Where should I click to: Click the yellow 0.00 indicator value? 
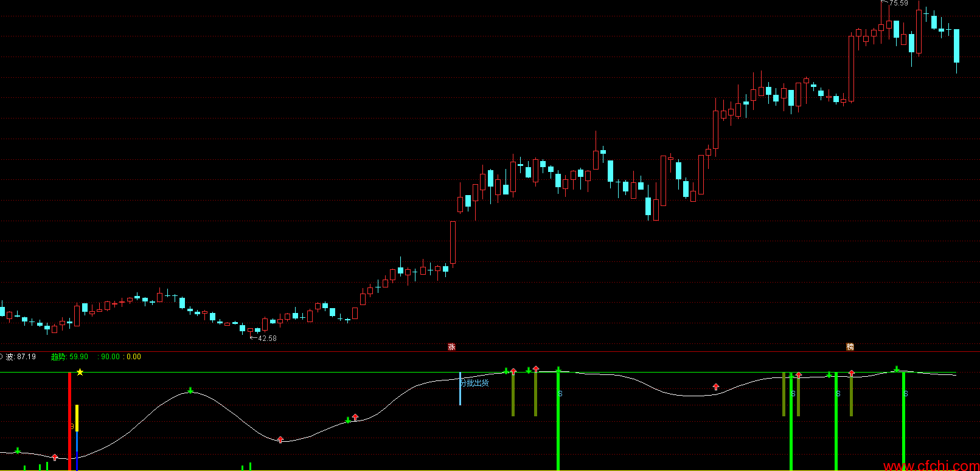134,357
